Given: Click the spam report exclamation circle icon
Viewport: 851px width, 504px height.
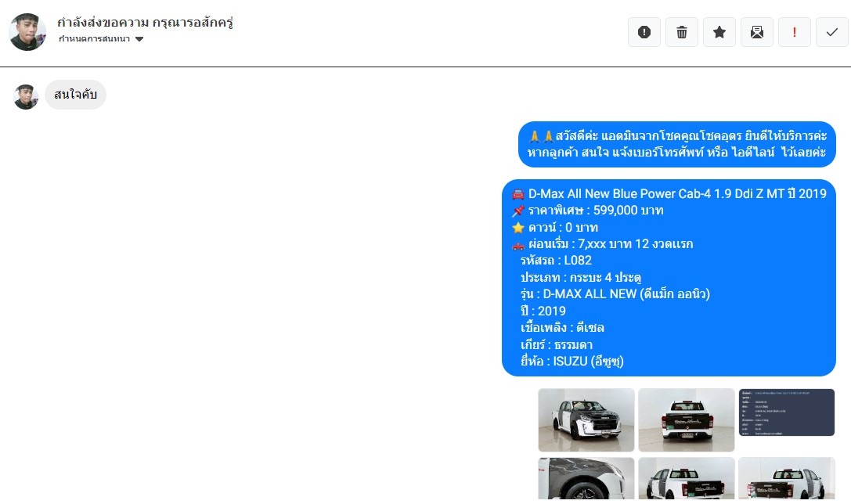Looking at the screenshot, I should [x=644, y=32].
